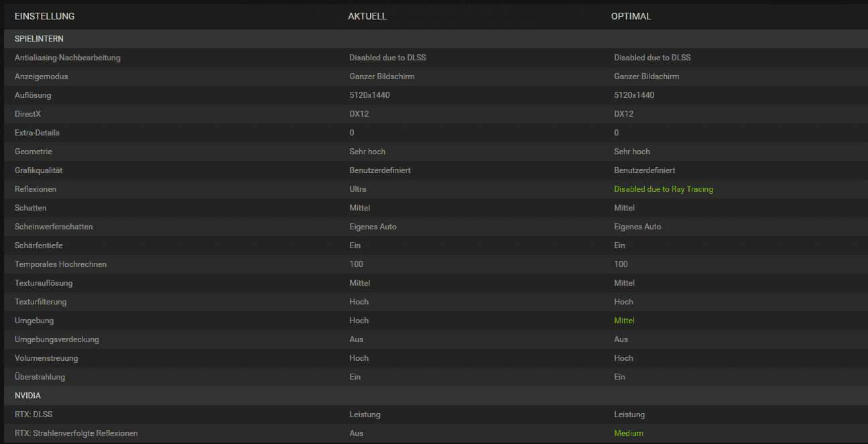Click the green 'Mittel' optimal value for Umgebung
The width and height of the screenshot is (868, 444).
tap(624, 321)
